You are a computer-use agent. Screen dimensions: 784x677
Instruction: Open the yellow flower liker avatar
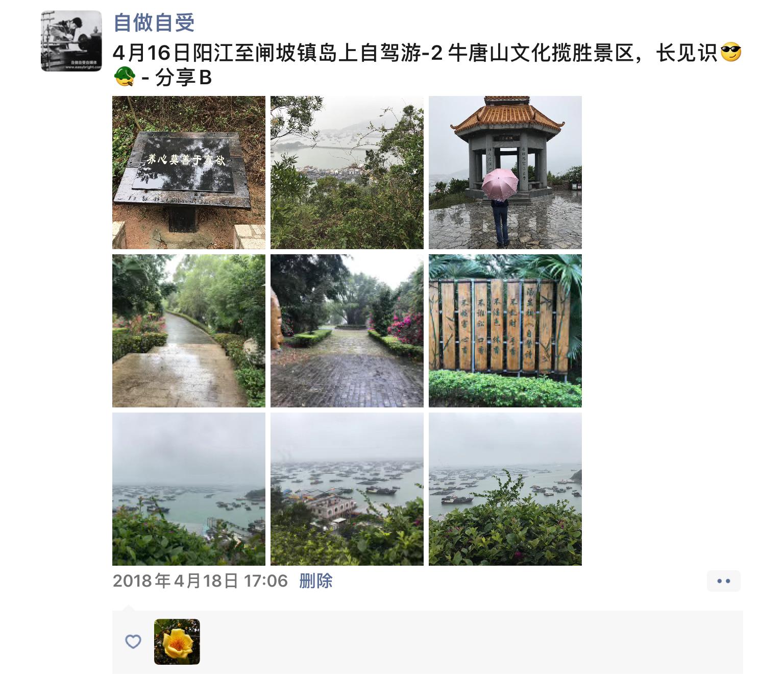tap(177, 642)
